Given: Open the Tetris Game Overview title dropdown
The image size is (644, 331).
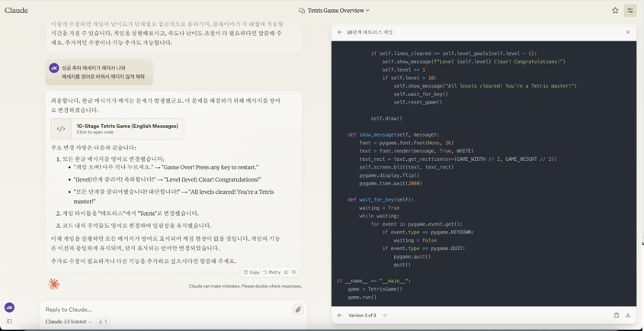Looking at the screenshot, I should pyautogui.click(x=338, y=11).
